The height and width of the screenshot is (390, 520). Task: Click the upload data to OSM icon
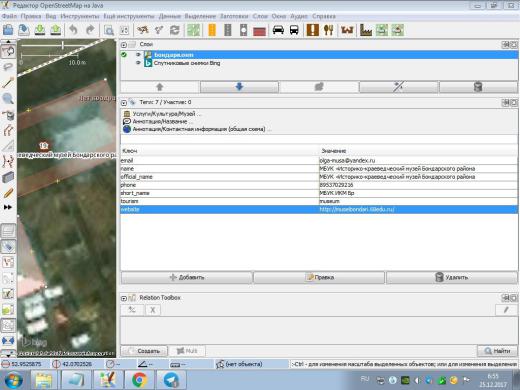point(56,30)
